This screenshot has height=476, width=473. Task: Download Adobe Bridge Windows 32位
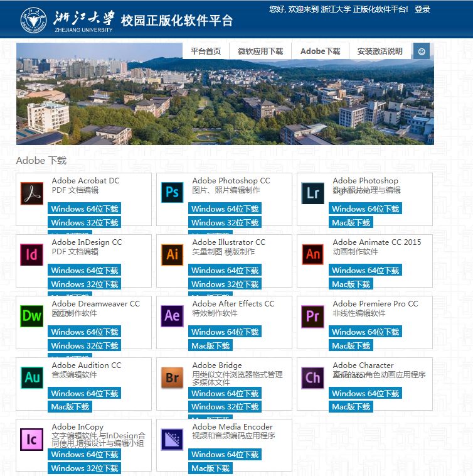[x=225, y=406]
